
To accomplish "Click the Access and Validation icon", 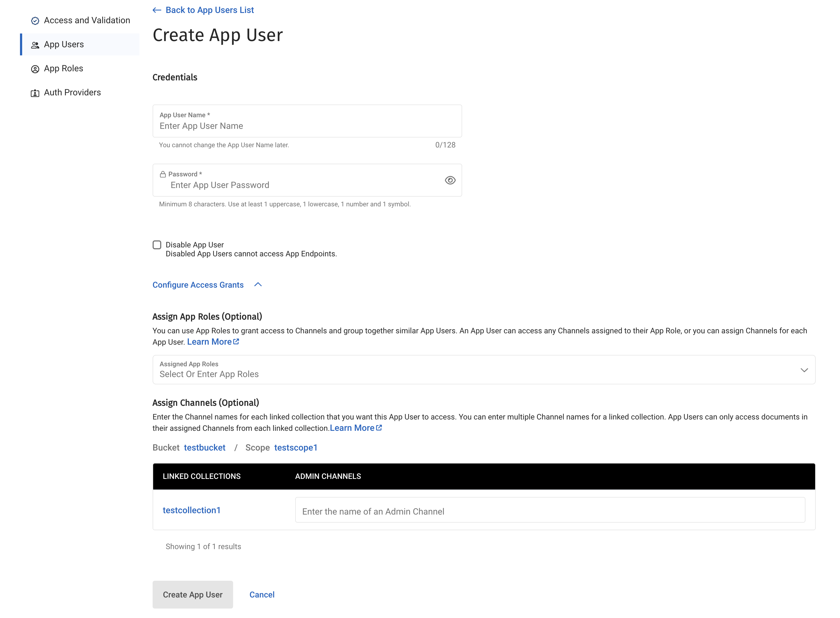I will click(35, 20).
